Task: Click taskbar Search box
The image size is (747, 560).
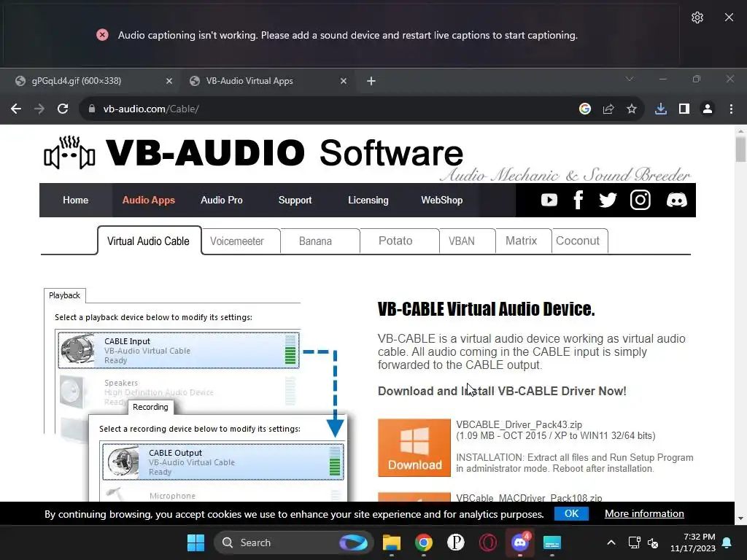Action: tap(293, 542)
